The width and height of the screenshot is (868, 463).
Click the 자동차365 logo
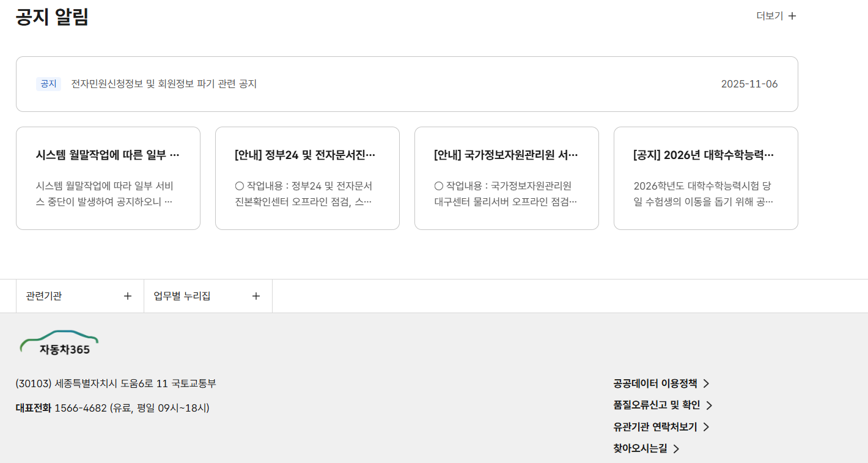click(59, 341)
